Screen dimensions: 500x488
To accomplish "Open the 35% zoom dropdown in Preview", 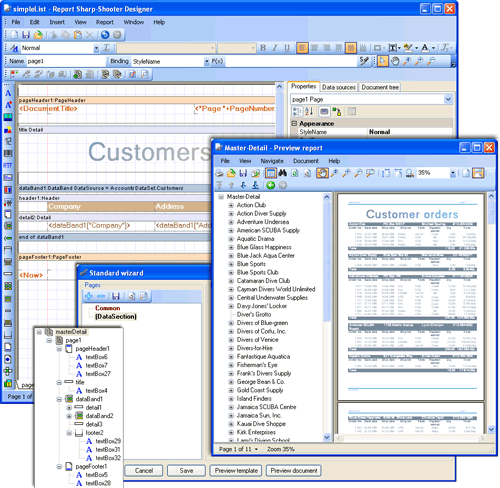I will (452, 173).
